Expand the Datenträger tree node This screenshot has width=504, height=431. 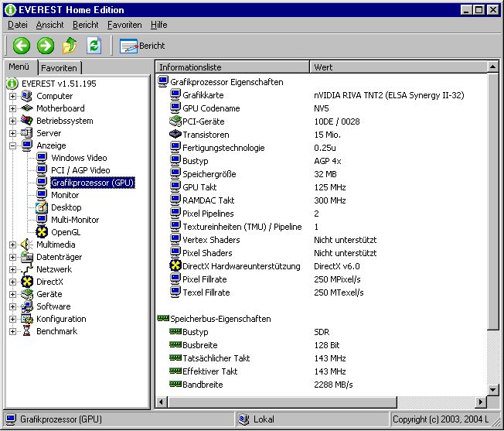coord(12,257)
